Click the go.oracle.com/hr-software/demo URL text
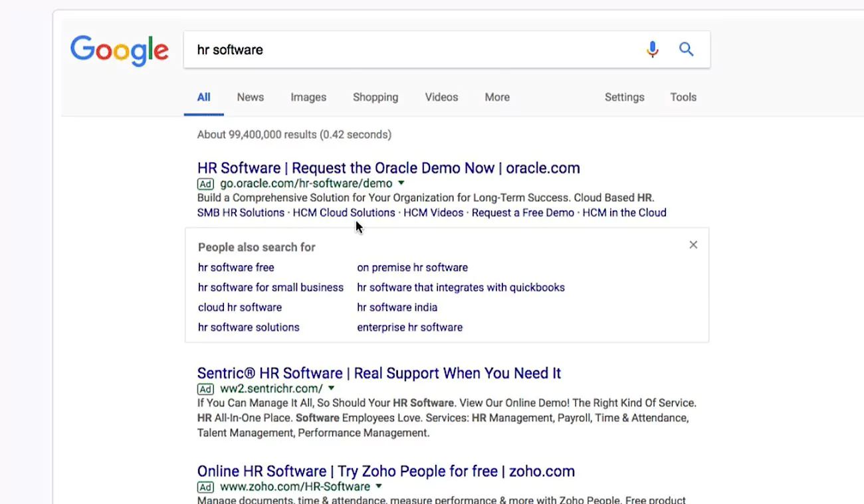864x504 pixels. pyautogui.click(x=306, y=184)
